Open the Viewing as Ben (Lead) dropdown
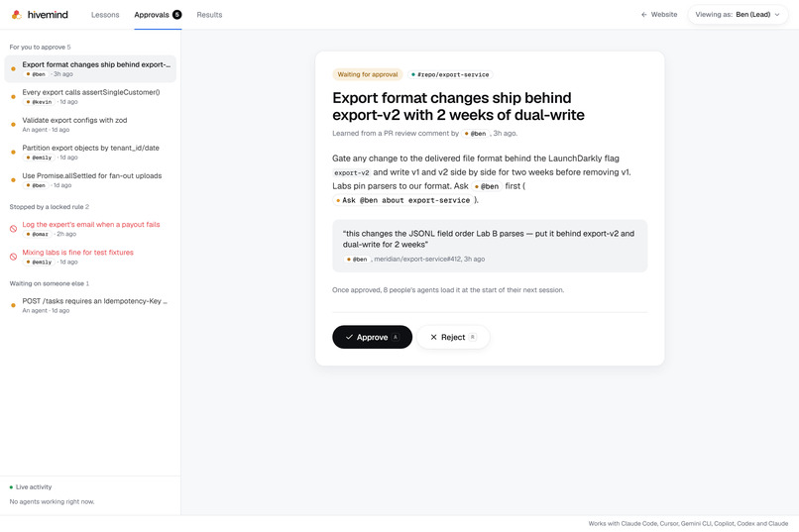The height and width of the screenshot is (532, 799). [738, 15]
